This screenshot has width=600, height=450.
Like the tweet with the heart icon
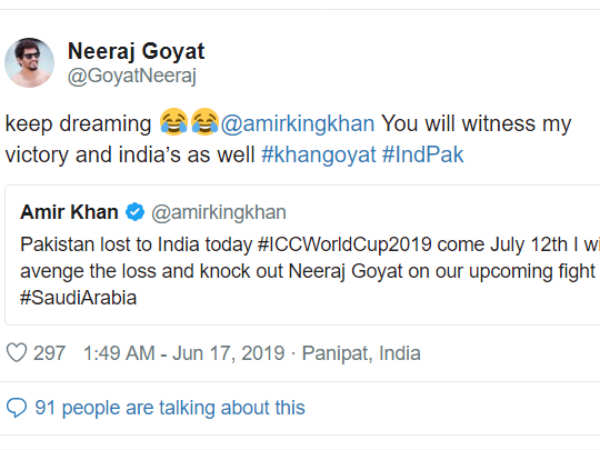17,353
